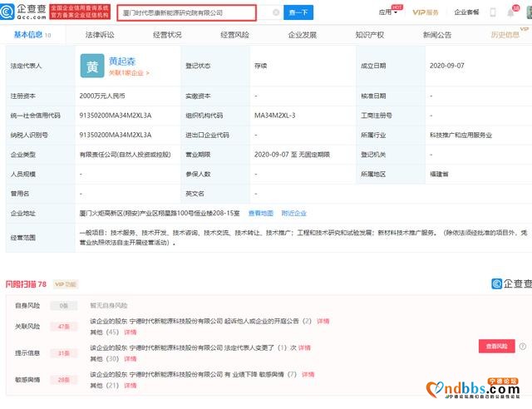Click 详情 for 其他 (21)

131,386
